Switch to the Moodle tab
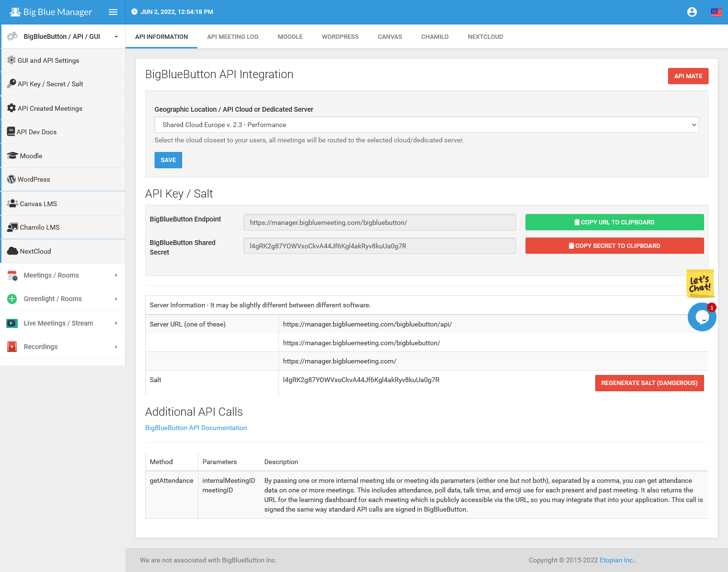 pos(290,36)
